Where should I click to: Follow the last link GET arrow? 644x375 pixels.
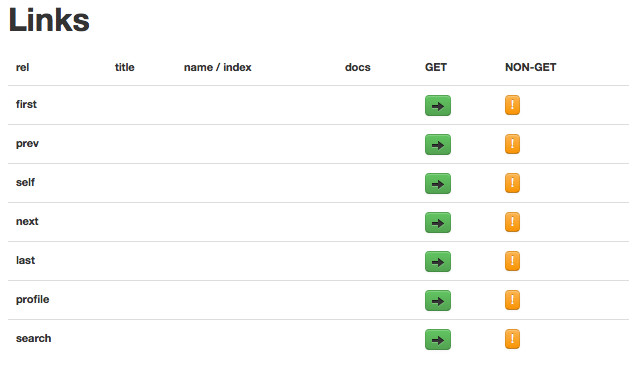point(438,262)
